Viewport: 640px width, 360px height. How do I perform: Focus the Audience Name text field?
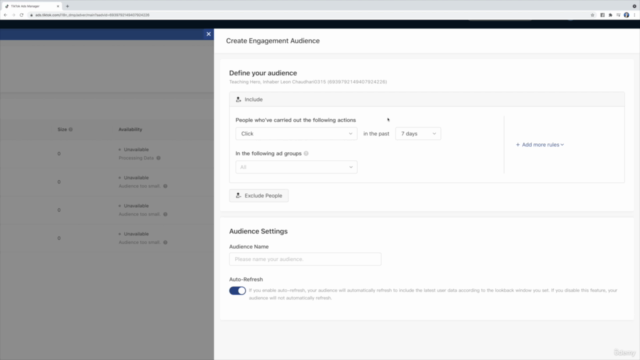point(305,259)
